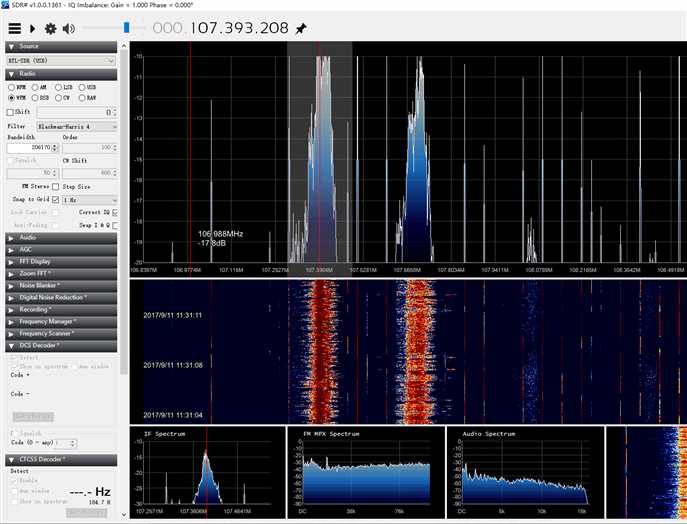Click the tuned frequency digits display

point(220,28)
